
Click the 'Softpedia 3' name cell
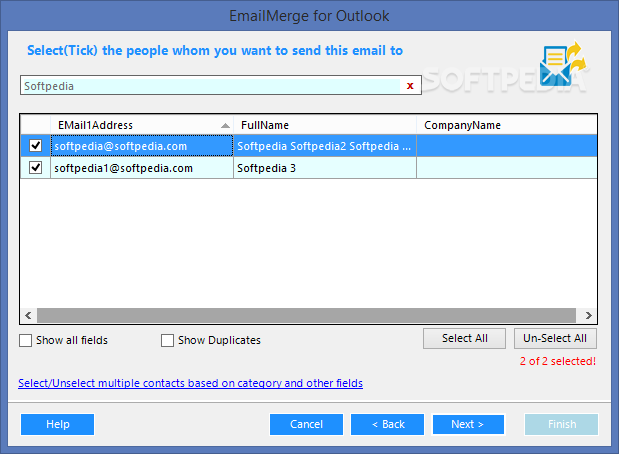[x=325, y=168]
